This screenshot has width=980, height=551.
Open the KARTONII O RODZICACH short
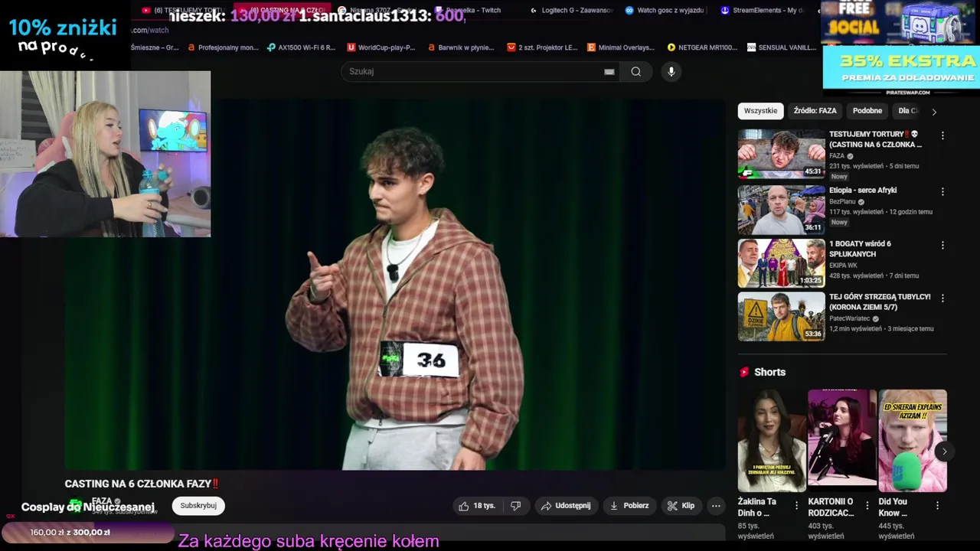(842, 441)
